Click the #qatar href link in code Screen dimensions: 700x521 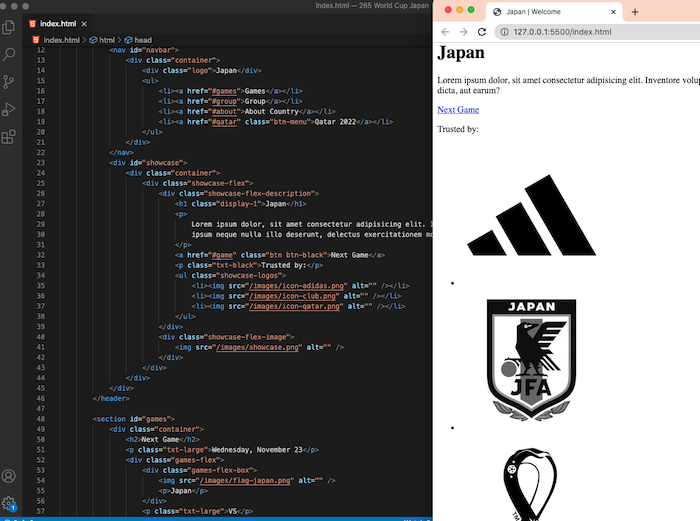[224, 122]
